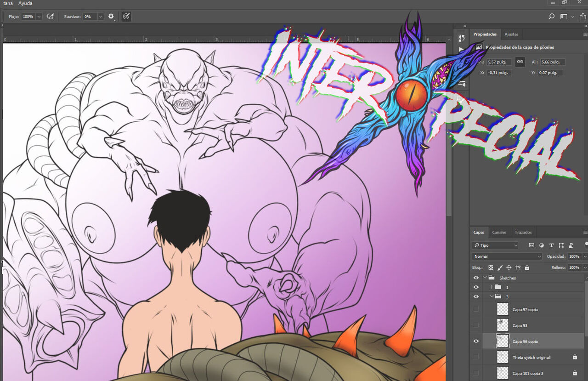Screen dimensions: 588x381
Task: Enable the airbrush build-up effect icon
Action: pos(51,17)
